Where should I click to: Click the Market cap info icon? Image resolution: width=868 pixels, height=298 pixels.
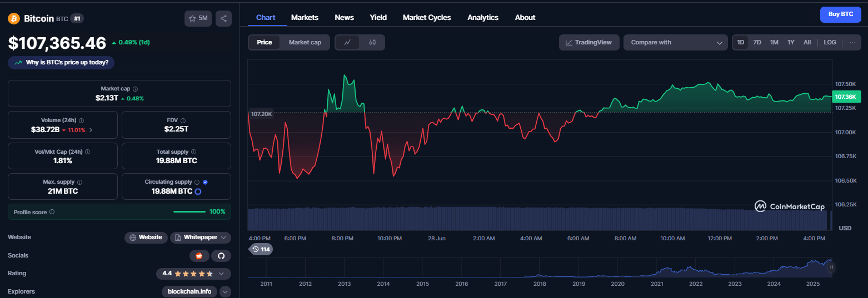point(136,89)
